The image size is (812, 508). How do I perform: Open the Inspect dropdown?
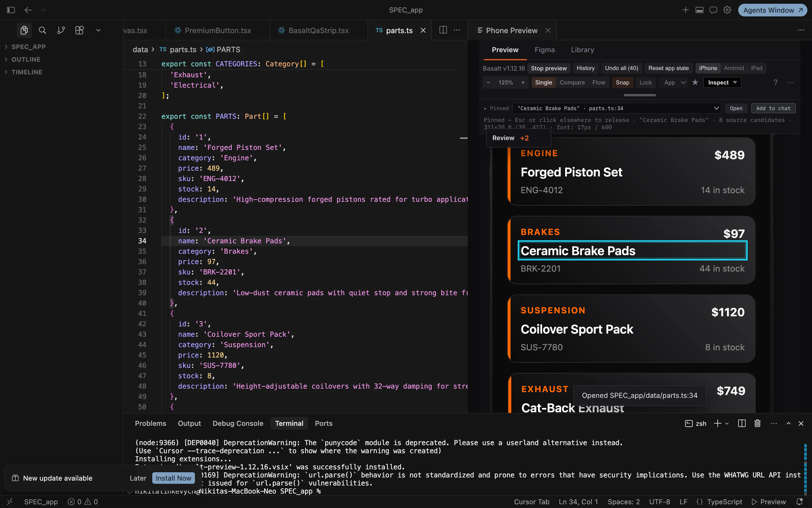tap(722, 83)
